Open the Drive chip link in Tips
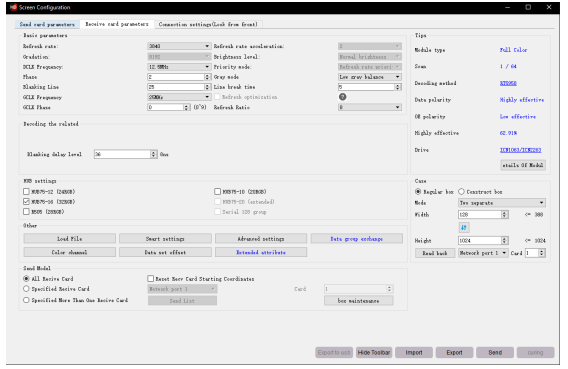The height and width of the screenshot is (369, 568). click(x=521, y=150)
